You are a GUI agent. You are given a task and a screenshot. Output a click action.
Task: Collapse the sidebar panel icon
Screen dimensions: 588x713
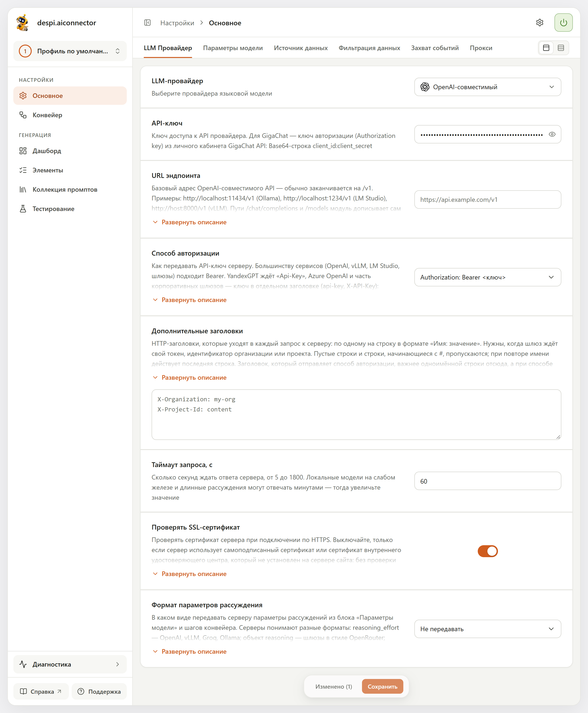(x=147, y=23)
